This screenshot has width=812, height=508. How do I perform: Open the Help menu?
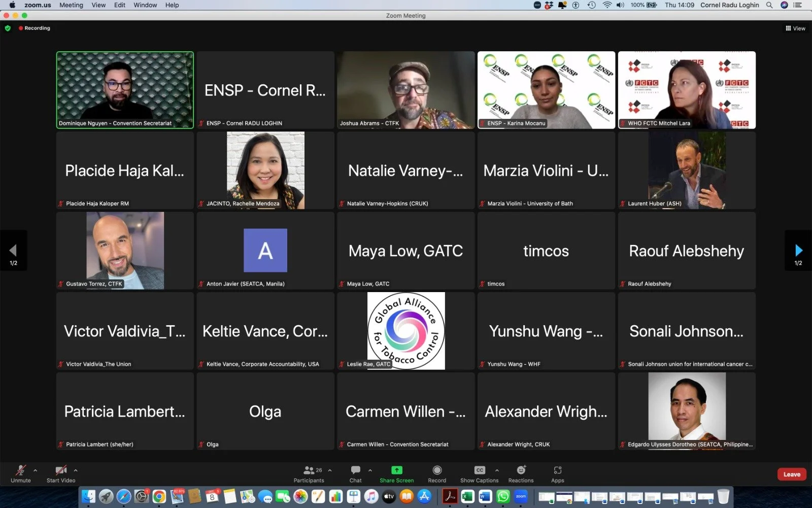(172, 5)
